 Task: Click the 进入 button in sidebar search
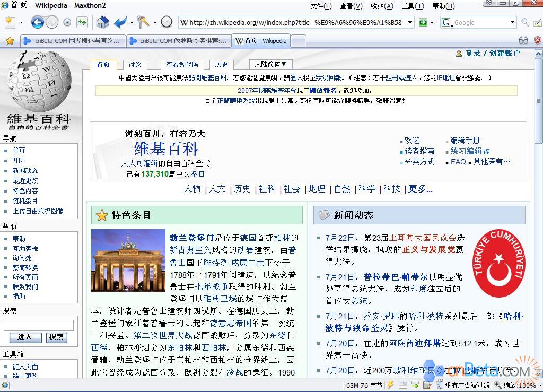[24, 337]
